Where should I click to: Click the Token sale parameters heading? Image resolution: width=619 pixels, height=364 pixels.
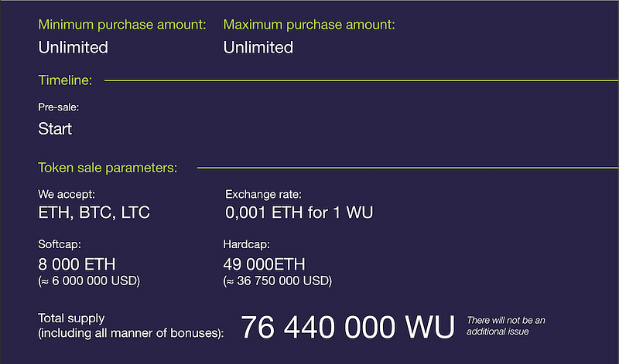pyautogui.click(x=108, y=168)
